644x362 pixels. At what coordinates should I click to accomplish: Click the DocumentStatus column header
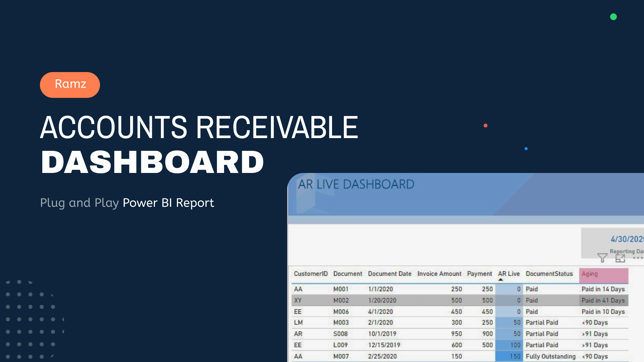click(549, 274)
